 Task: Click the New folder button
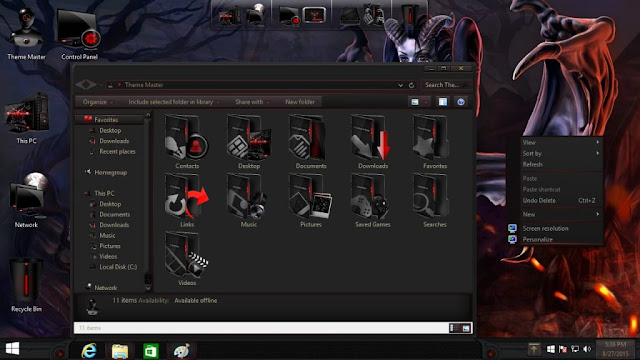pyautogui.click(x=300, y=102)
